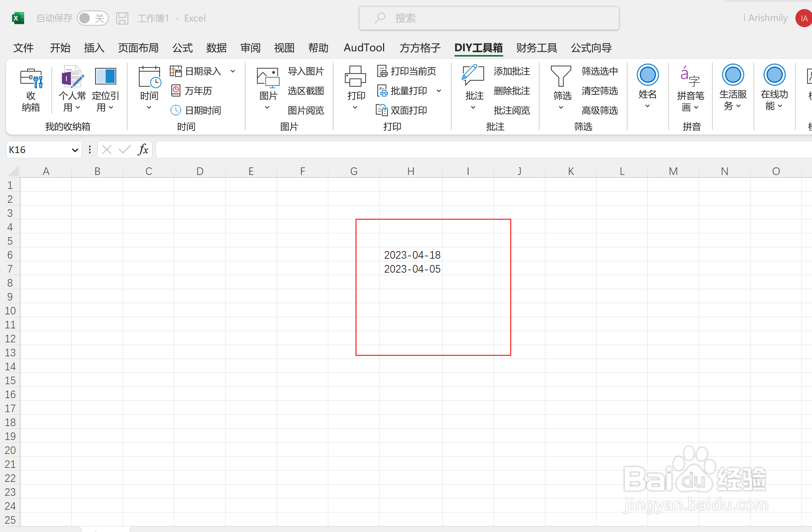The height and width of the screenshot is (532, 812).
Task: Click the 批注 comment pencil icon
Action: (x=473, y=75)
